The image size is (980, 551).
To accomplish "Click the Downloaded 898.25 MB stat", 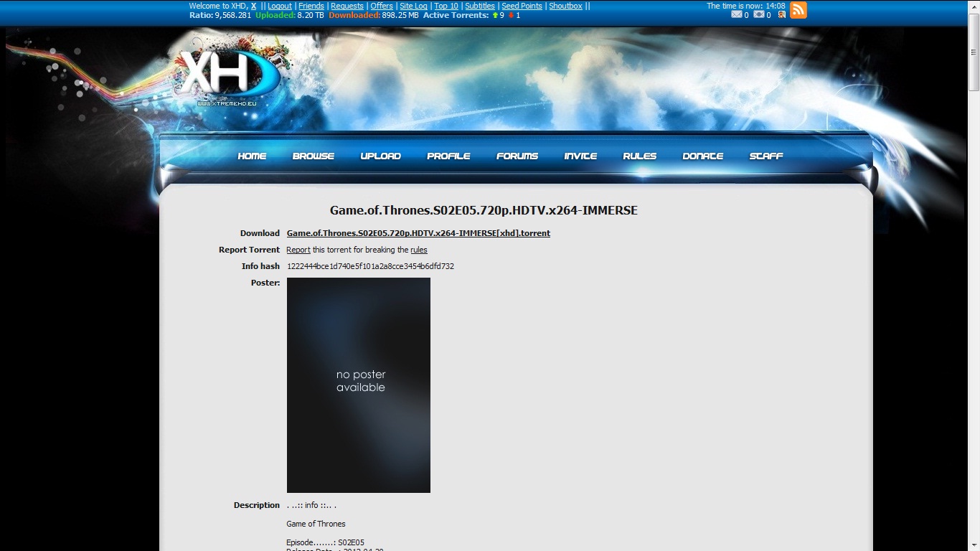I will [x=374, y=15].
